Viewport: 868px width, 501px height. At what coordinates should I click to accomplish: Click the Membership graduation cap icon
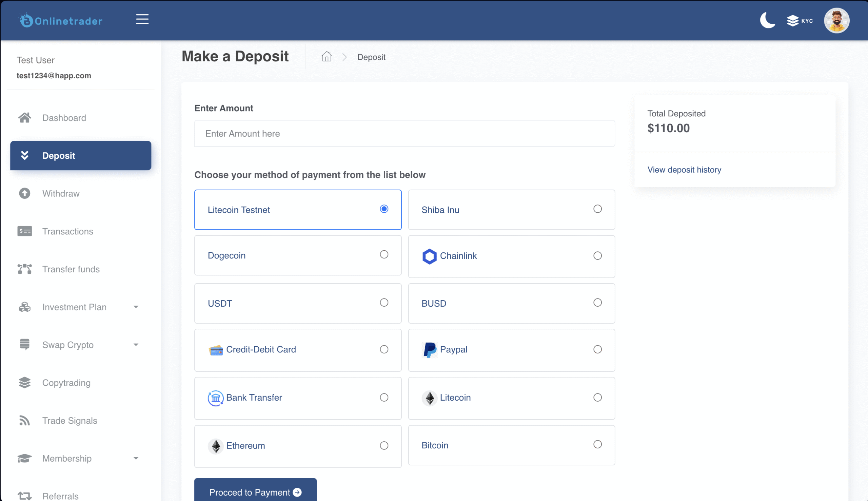tap(24, 458)
